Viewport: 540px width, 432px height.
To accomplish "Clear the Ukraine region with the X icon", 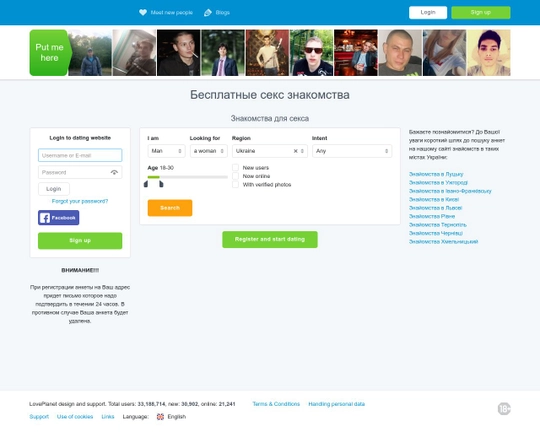I will [295, 151].
